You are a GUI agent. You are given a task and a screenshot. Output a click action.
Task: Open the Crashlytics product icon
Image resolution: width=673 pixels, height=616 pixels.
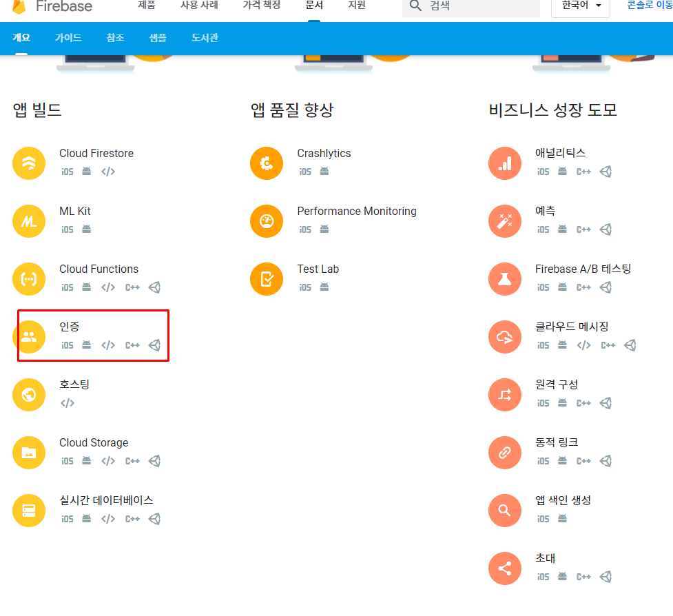click(x=267, y=163)
